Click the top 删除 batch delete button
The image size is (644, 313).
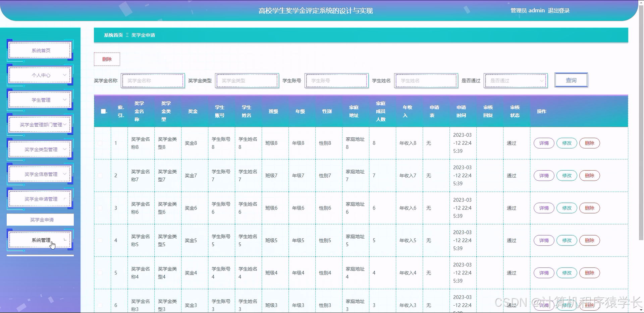click(107, 59)
